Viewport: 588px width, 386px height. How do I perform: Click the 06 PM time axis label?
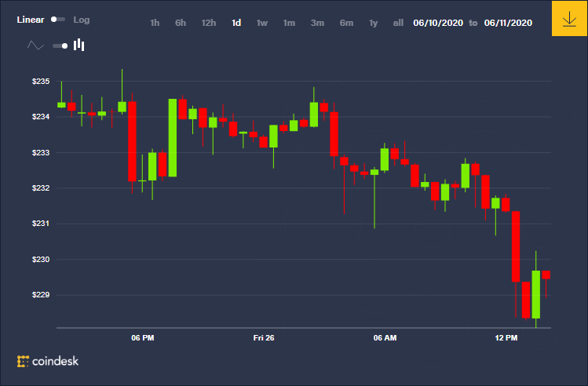[143, 338]
